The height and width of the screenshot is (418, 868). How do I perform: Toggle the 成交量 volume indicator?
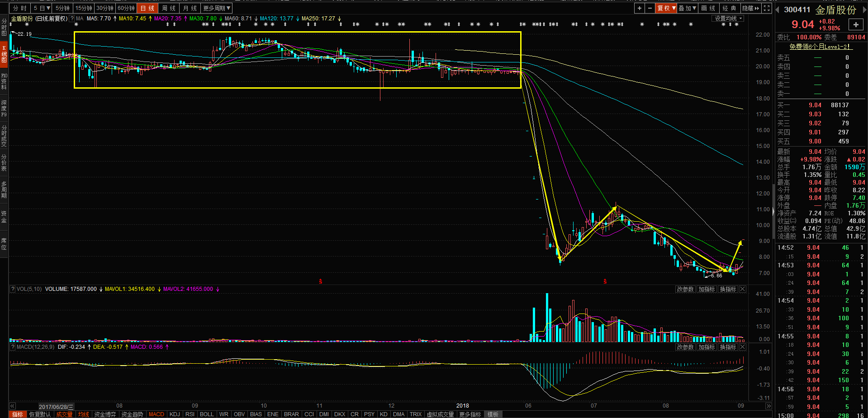pyautogui.click(x=64, y=414)
